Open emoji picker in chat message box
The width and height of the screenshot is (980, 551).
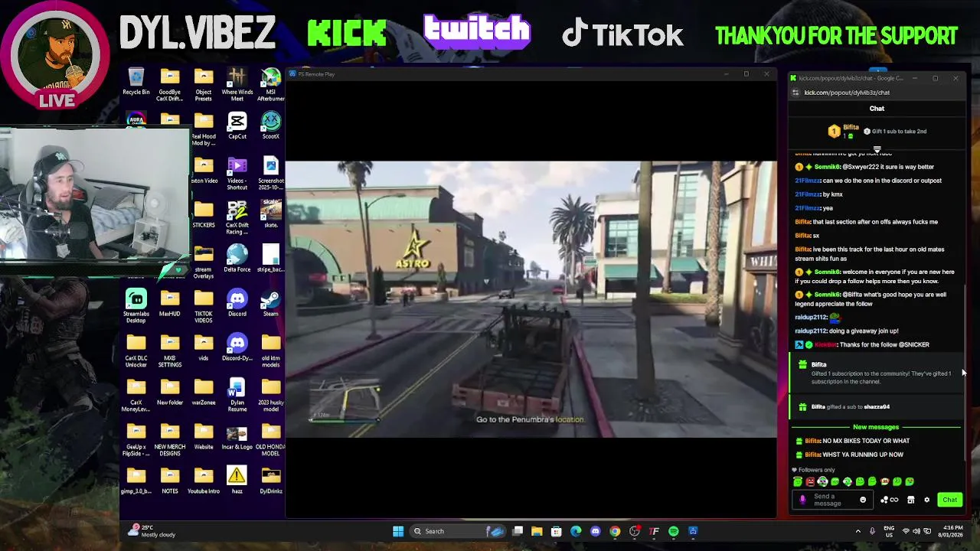(863, 500)
